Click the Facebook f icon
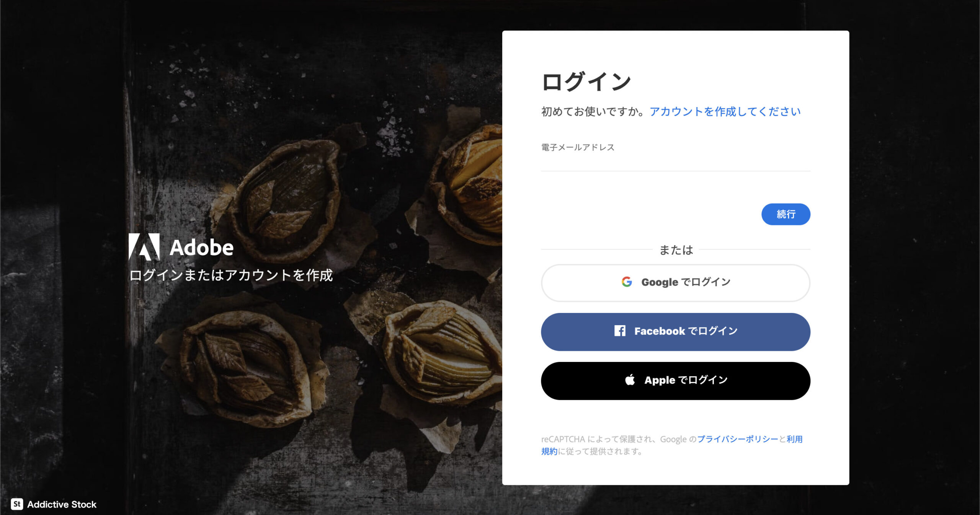This screenshot has width=980, height=515. tap(620, 331)
